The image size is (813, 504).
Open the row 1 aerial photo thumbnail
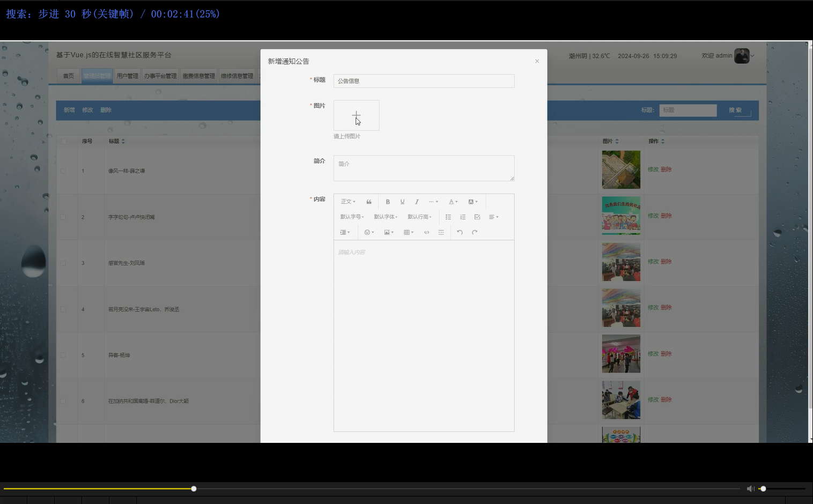tap(621, 169)
